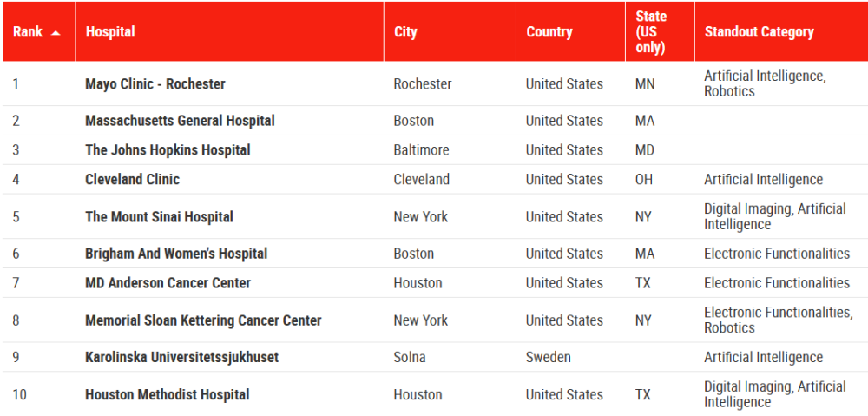Open Brigham And Women's Hospital entry
Screen dimensions: 868x416
click(176, 253)
